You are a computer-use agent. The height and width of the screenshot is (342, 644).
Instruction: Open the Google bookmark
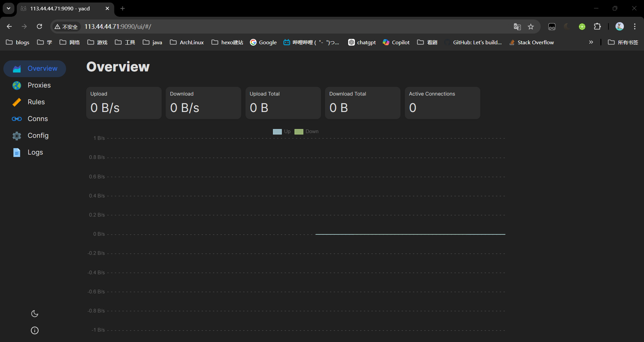(x=263, y=42)
